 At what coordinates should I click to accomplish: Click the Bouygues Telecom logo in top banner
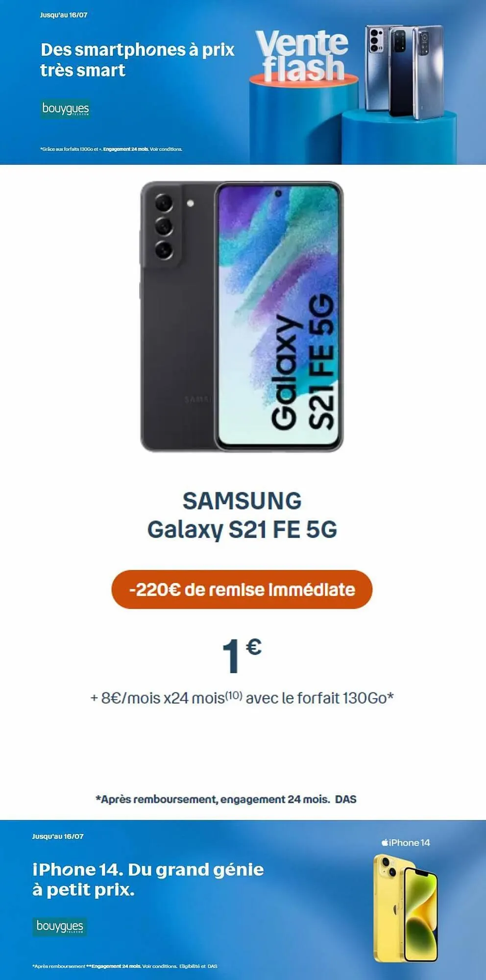pyautogui.click(x=66, y=109)
